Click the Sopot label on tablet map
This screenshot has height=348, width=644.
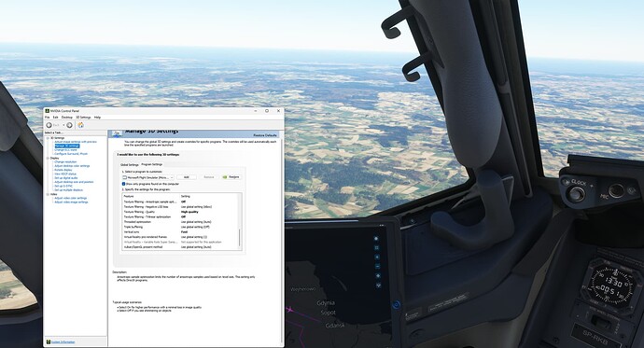[329, 313]
